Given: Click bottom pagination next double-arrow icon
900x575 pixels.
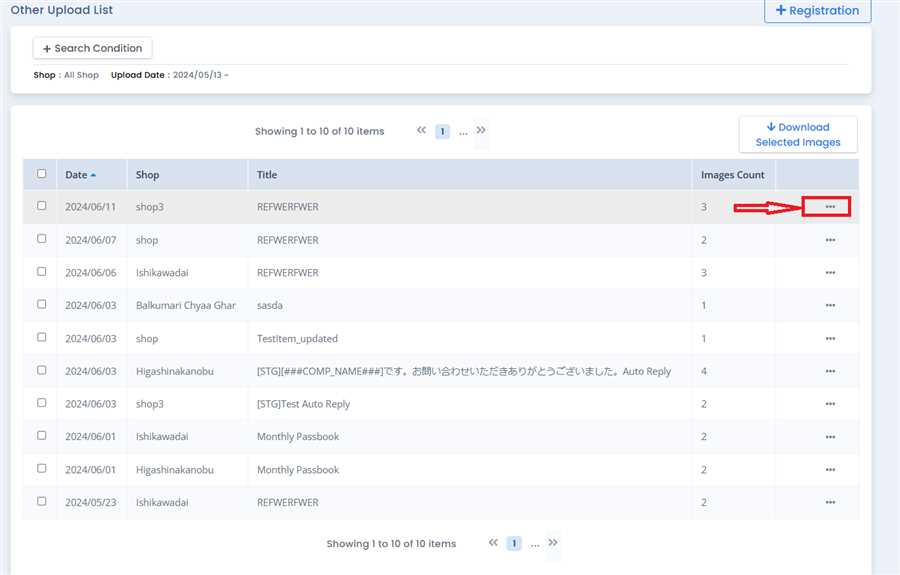Looking at the screenshot, I should click(x=553, y=543).
